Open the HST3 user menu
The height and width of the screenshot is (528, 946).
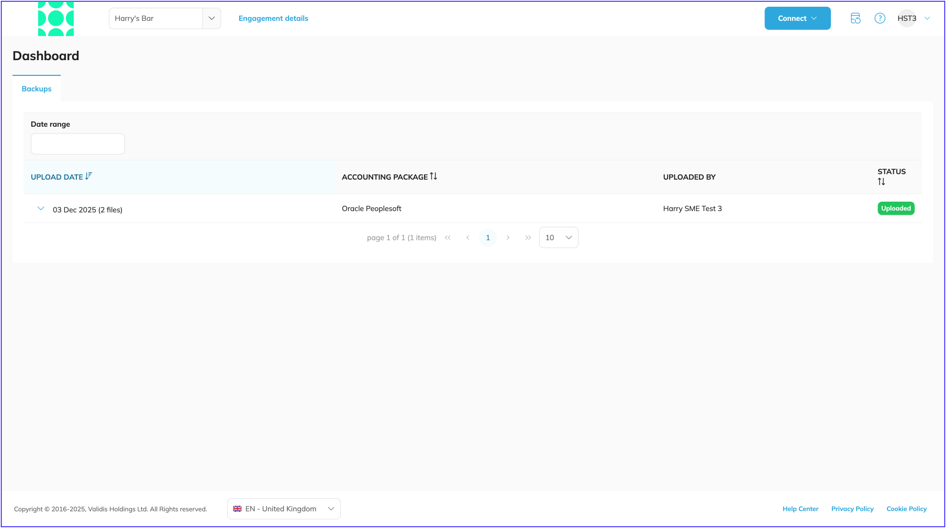[913, 19]
